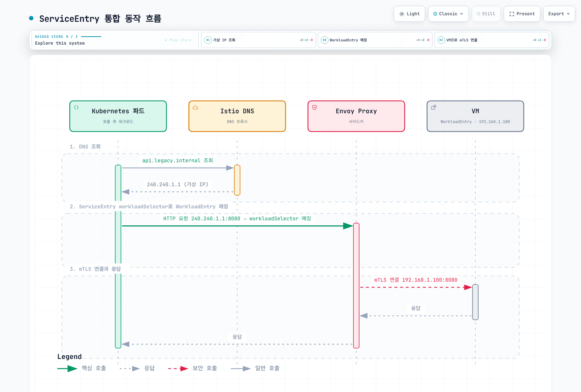
Task: Click the cloud icon on Istio DNS
Action: 195,107
